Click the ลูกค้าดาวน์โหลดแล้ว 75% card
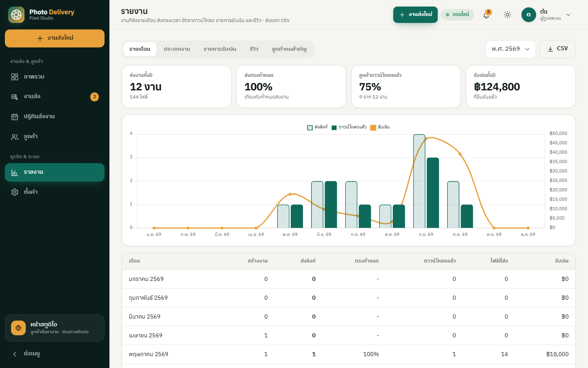 pos(406,87)
